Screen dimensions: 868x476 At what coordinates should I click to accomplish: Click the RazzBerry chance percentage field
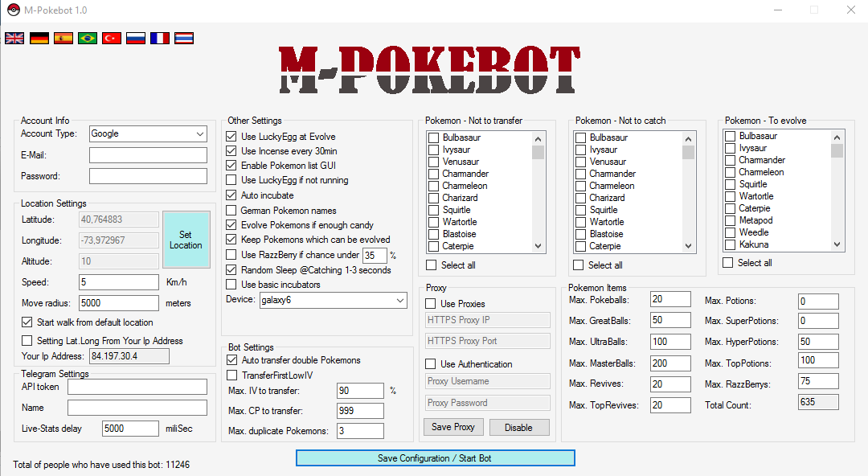(375, 256)
